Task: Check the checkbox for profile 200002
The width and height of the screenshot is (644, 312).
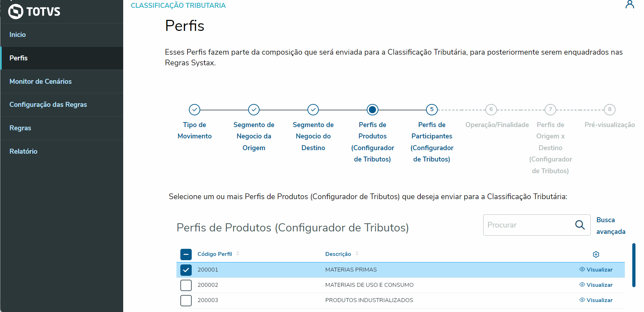Action: (x=186, y=285)
